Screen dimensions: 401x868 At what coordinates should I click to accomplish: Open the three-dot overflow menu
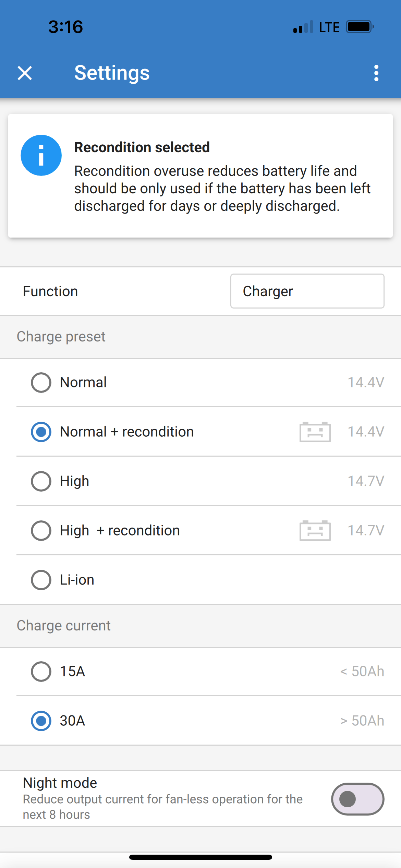pyautogui.click(x=376, y=73)
